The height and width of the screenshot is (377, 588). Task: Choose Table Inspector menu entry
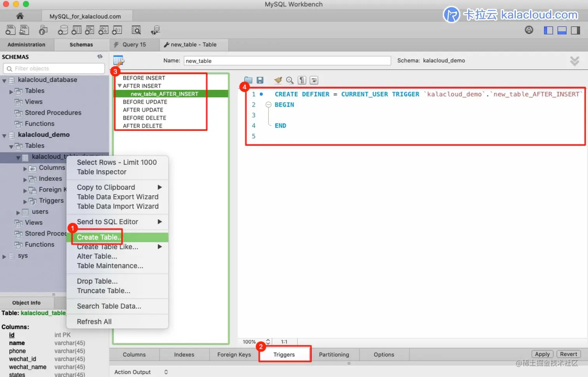click(x=117, y=172)
